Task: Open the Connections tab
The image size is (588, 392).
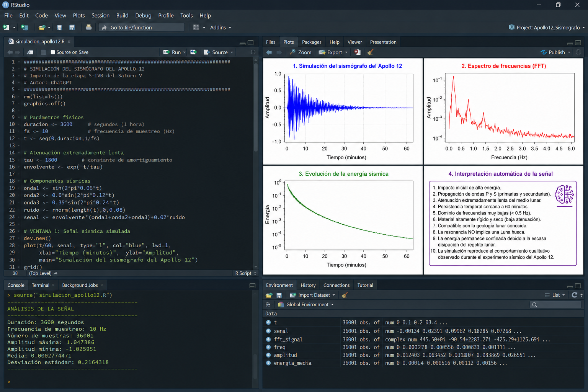Action: click(336, 285)
